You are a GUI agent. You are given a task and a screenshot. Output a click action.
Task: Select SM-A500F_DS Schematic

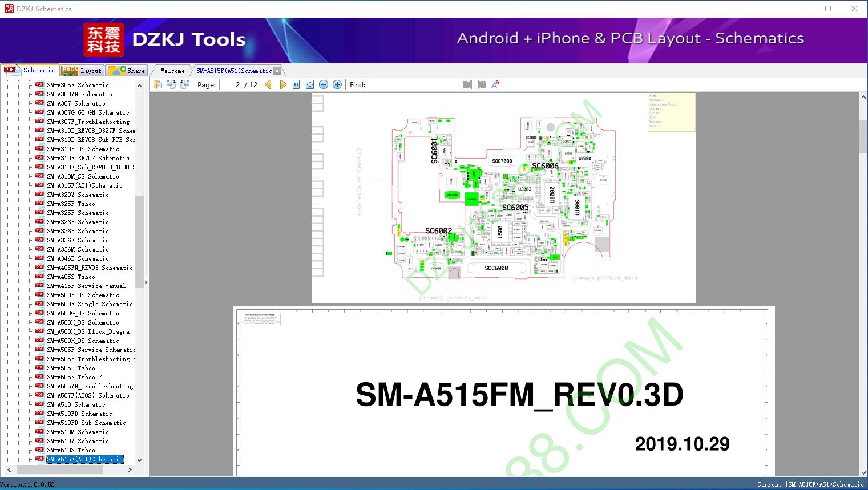83,295
